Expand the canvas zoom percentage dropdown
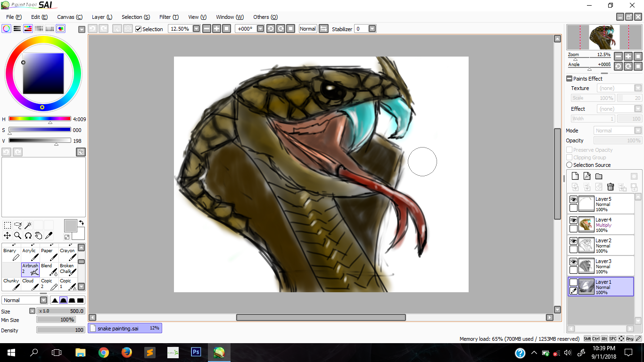This screenshot has height=362, width=644. (x=196, y=29)
